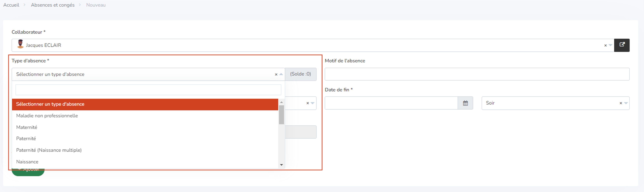This screenshot has height=192, width=644.
Task: Select 'Paternité (Naissance multiple)' option
Action: [x=145, y=150]
